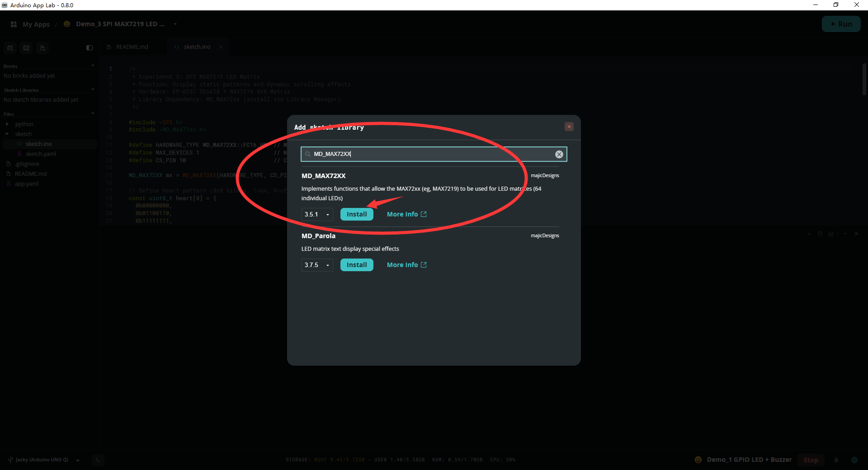Stop the running Demo_1 app

811,460
